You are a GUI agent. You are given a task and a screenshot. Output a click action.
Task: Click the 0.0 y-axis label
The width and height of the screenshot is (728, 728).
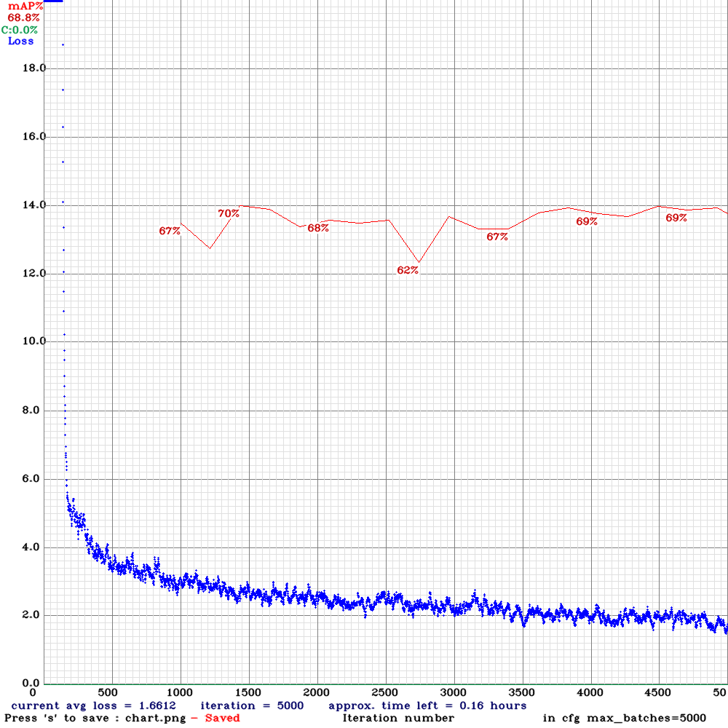pyautogui.click(x=31, y=683)
